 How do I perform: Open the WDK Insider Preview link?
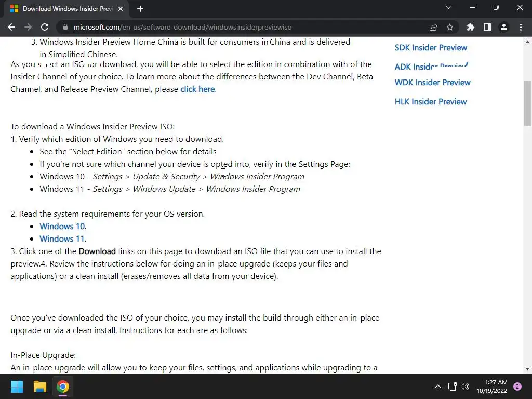[x=432, y=83]
